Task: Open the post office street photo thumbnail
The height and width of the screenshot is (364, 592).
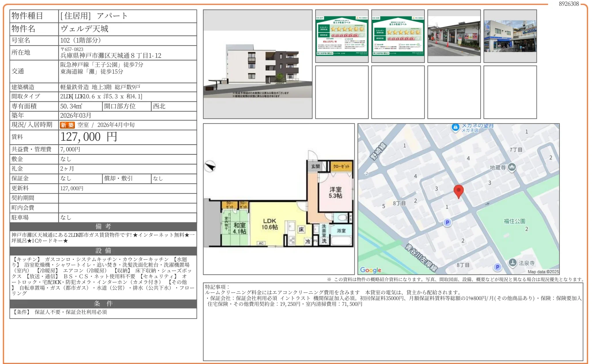Action: point(454,36)
